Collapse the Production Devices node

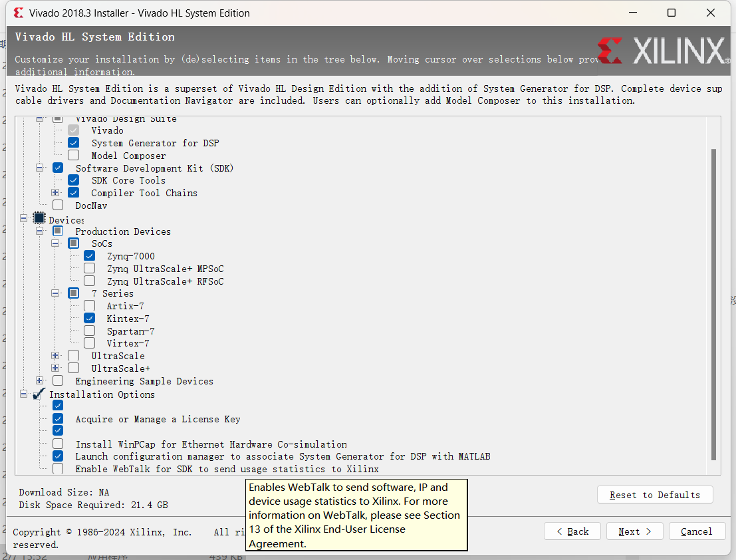[x=39, y=231]
